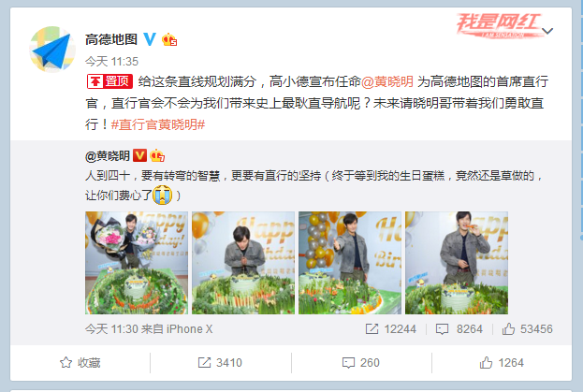The width and height of the screenshot is (583, 392).
Task: Open original post comments count 8264
Action: tap(459, 328)
